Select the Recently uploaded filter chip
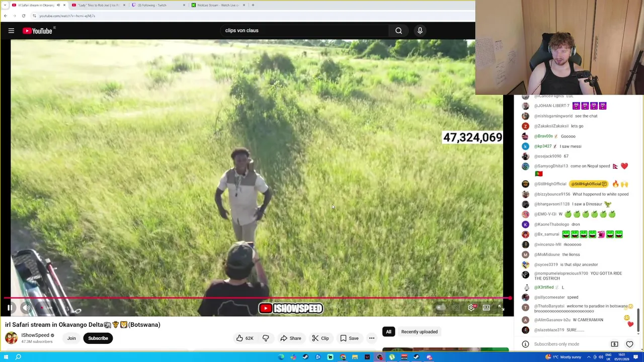 pyautogui.click(x=419, y=332)
